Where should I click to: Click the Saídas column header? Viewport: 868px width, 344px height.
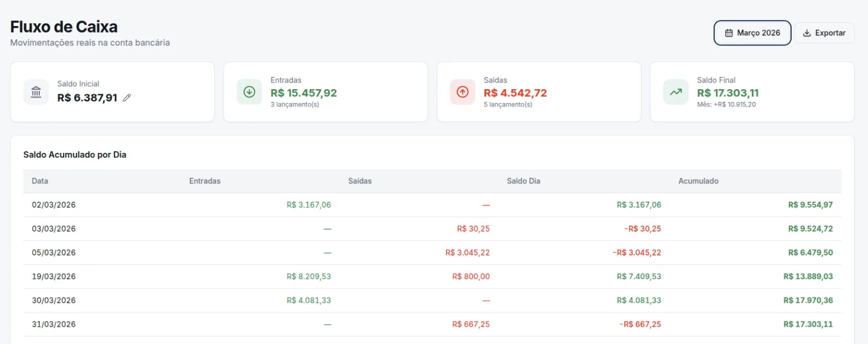pyautogui.click(x=360, y=181)
